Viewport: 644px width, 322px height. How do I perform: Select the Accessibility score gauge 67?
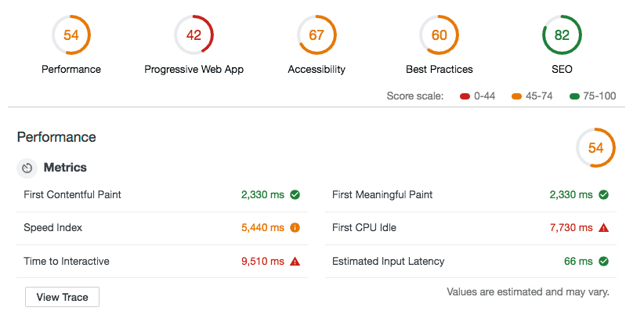click(317, 35)
